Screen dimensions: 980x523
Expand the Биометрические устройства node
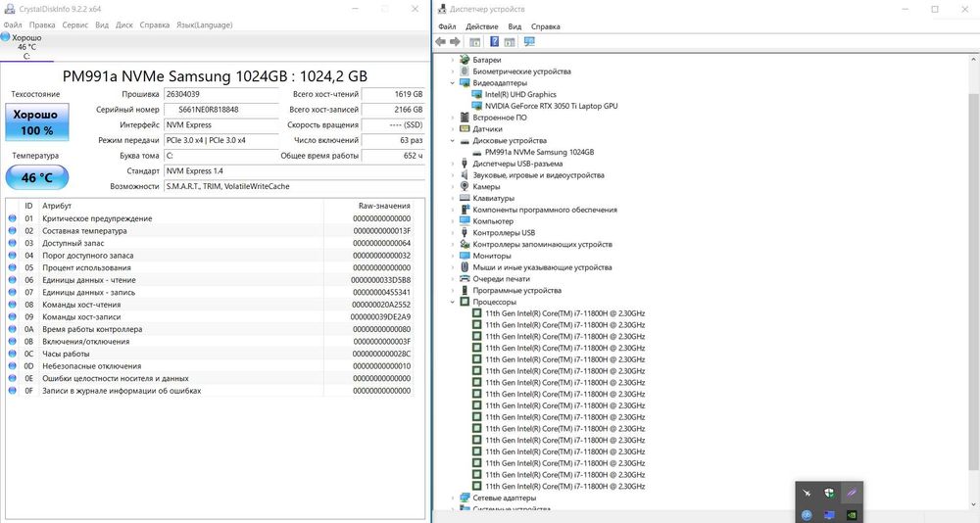(453, 71)
